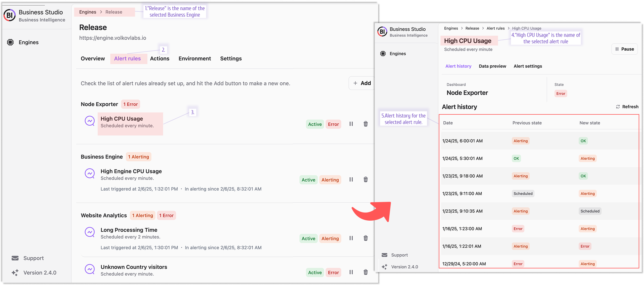
Task: Click the Refresh icon in Alert history
Action: (618, 107)
